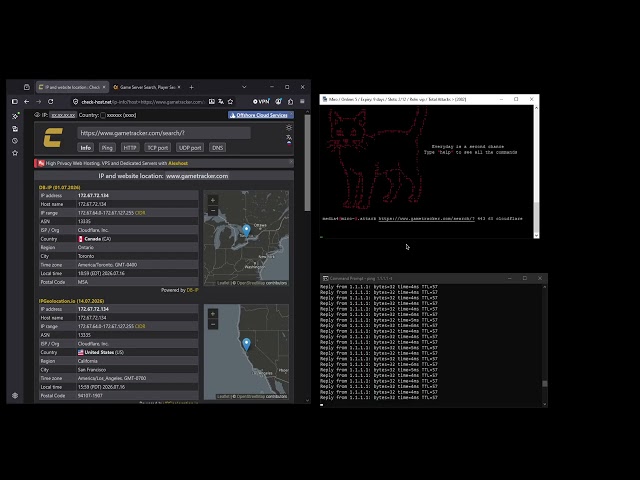The height and width of the screenshot is (480, 640).
Task: Toggle the page light/dark theme sun icon
Action: tap(289, 128)
